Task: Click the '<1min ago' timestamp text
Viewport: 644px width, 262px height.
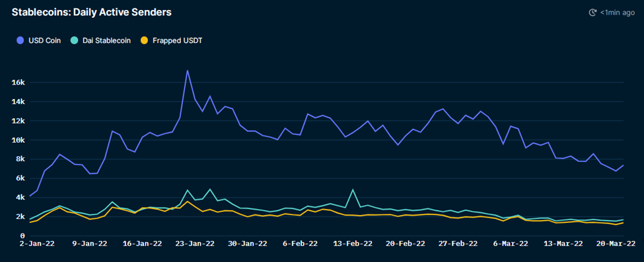Action: [618, 13]
